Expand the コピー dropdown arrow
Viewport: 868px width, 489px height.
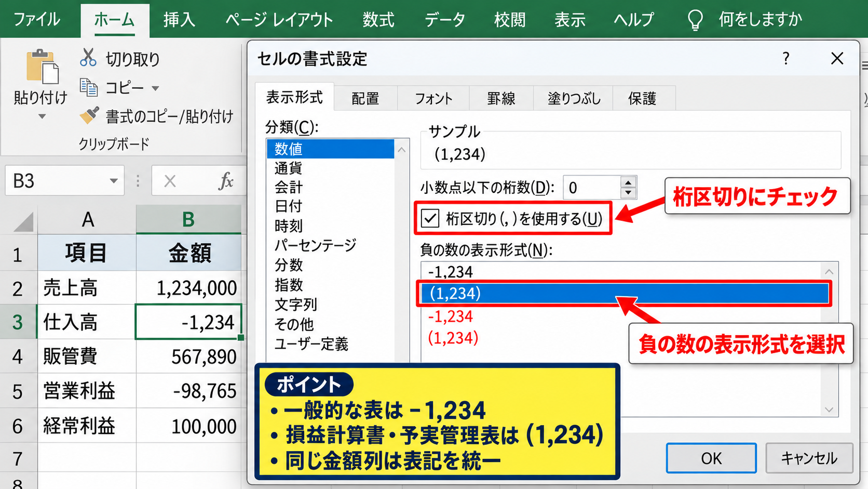tap(155, 88)
